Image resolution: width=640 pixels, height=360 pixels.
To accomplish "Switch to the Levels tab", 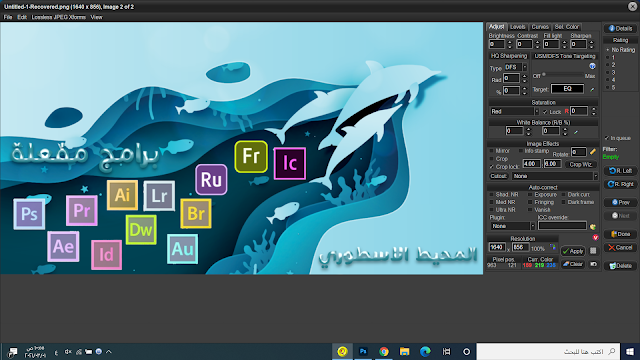I will click(518, 27).
